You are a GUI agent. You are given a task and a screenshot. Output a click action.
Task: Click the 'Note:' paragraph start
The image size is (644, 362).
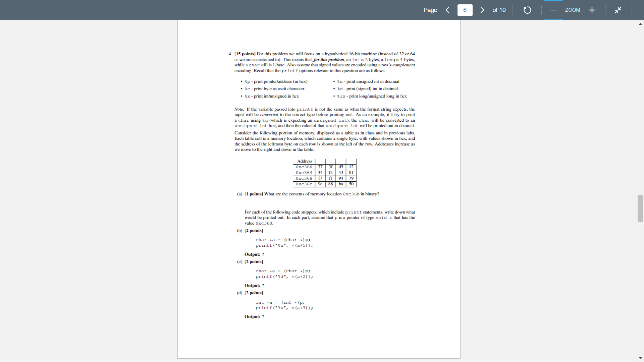[x=239, y=109]
